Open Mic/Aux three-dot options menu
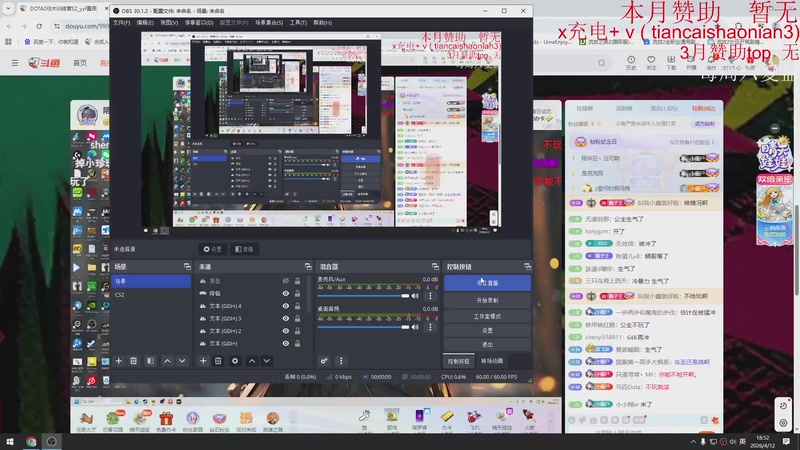This screenshot has height=450, width=800. pyautogui.click(x=430, y=295)
